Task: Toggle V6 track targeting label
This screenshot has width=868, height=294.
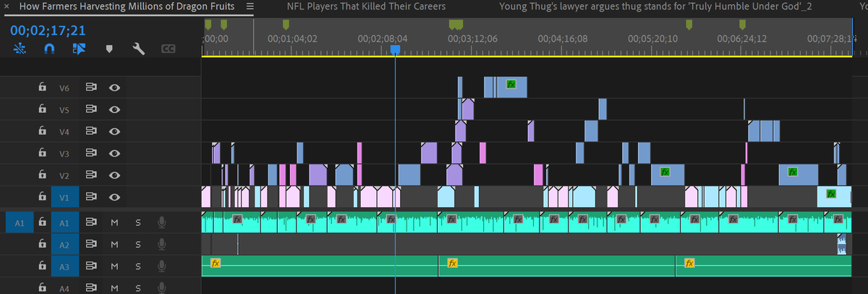Action: 64,87
